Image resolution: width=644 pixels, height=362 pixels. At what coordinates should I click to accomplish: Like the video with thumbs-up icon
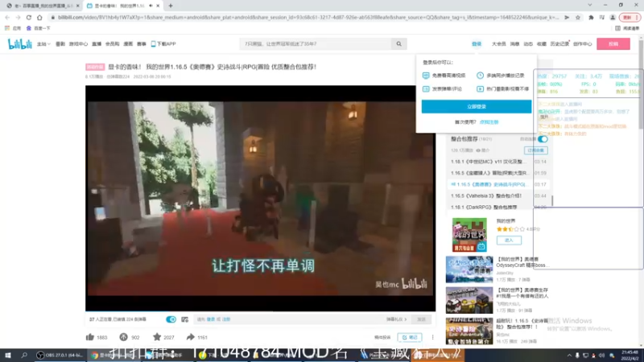click(90, 337)
